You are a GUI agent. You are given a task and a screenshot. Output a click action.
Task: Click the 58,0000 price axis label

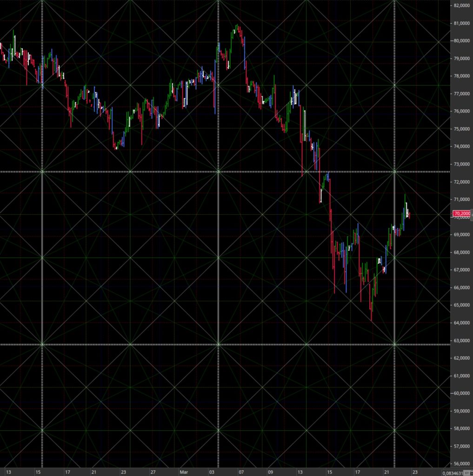coord(462,429)
